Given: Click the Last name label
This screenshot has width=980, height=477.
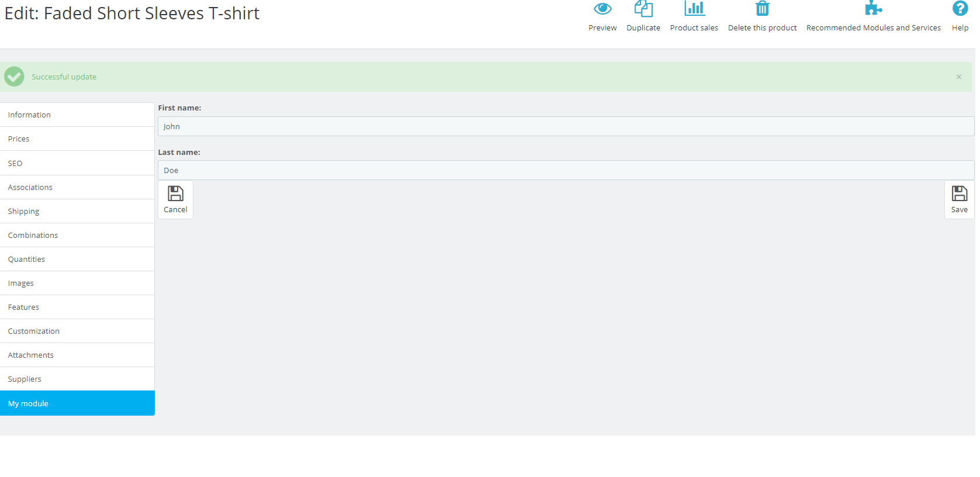Looking at the screenshot, I should click(179, 152).
